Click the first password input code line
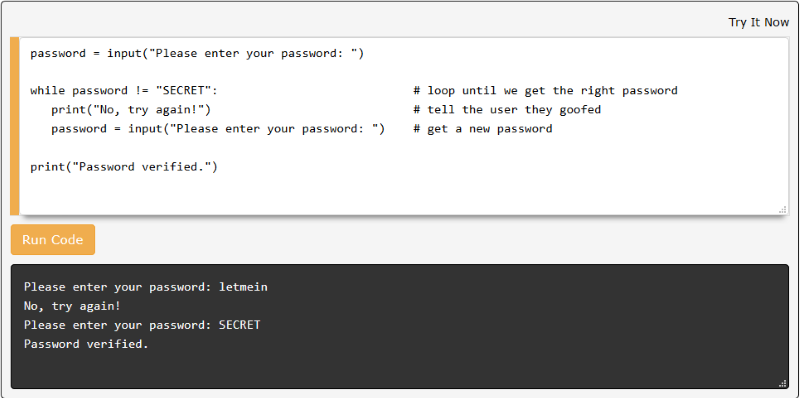 [196, 52]
